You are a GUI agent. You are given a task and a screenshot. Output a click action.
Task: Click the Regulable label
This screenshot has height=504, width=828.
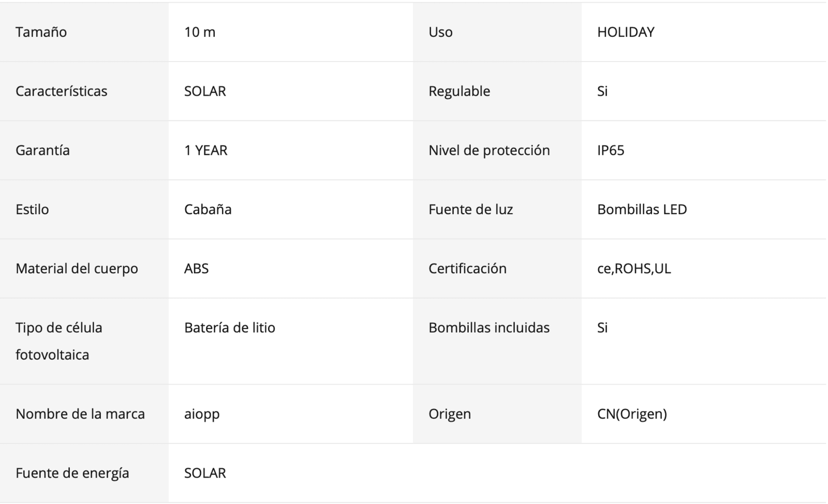click(x=459, y=91)
